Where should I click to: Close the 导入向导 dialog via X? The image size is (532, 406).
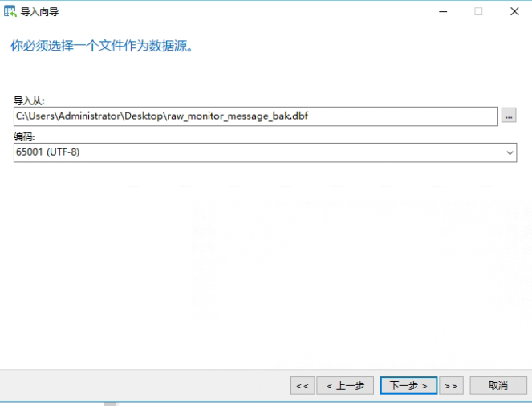coord(514,11)
